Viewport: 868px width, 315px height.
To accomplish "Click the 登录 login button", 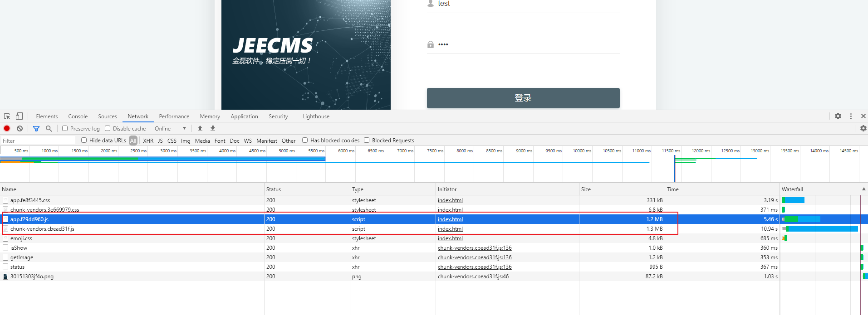I will [523, 98].
